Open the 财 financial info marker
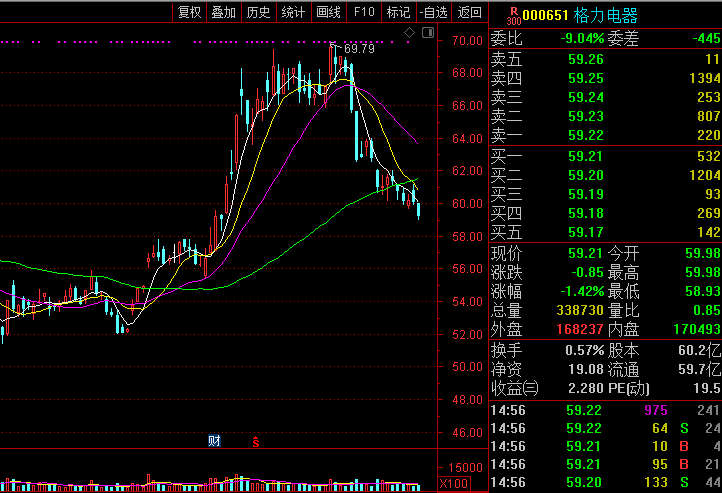 [x=214, y=441]
